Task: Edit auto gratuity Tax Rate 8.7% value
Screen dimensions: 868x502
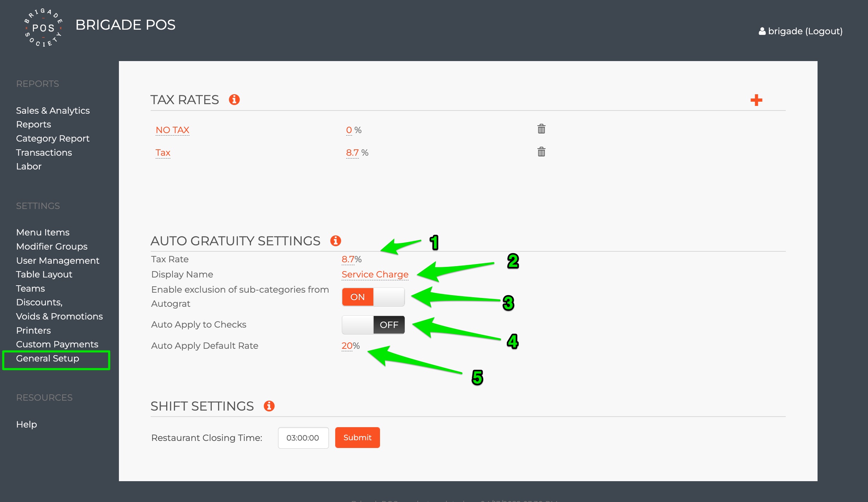Action: 348,259
